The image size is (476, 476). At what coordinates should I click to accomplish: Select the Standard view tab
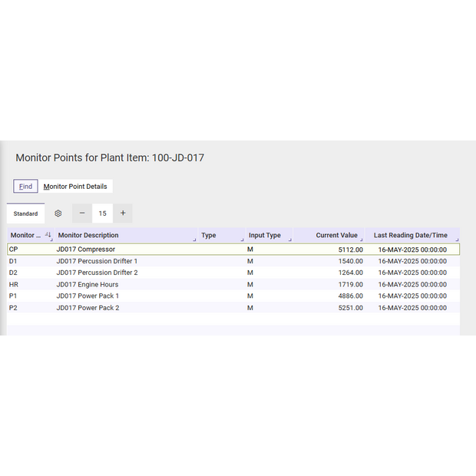click(25, 213)
